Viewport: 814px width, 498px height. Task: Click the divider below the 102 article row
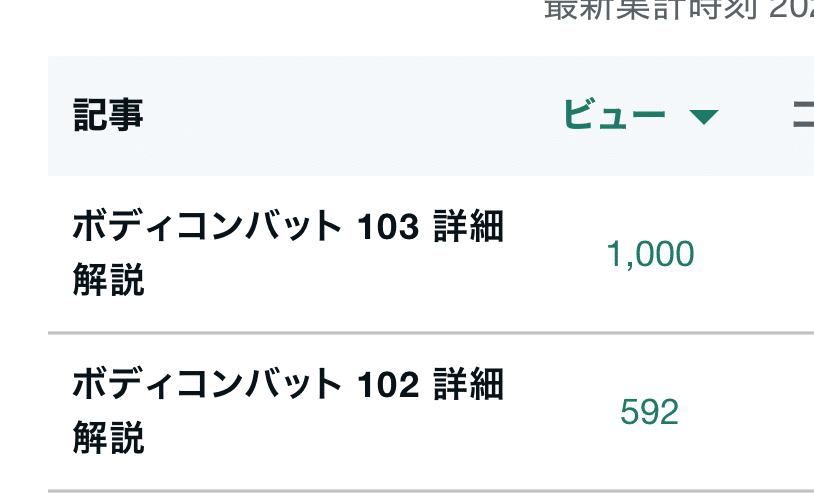click(x=430, y=491)
